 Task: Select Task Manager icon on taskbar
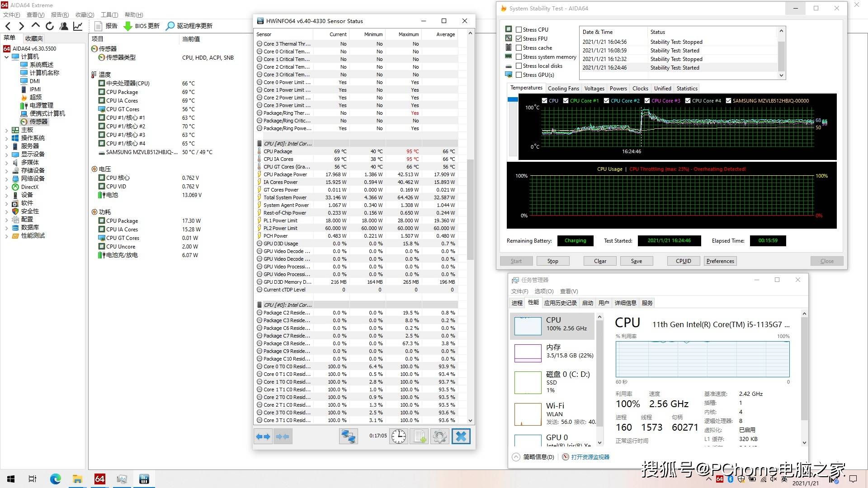(x=122, y=479)
